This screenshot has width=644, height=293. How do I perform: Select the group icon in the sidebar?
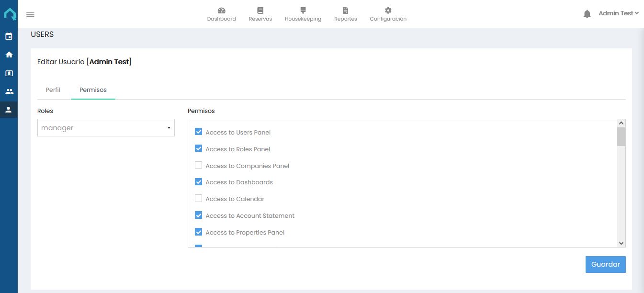(x=9, y=91)
